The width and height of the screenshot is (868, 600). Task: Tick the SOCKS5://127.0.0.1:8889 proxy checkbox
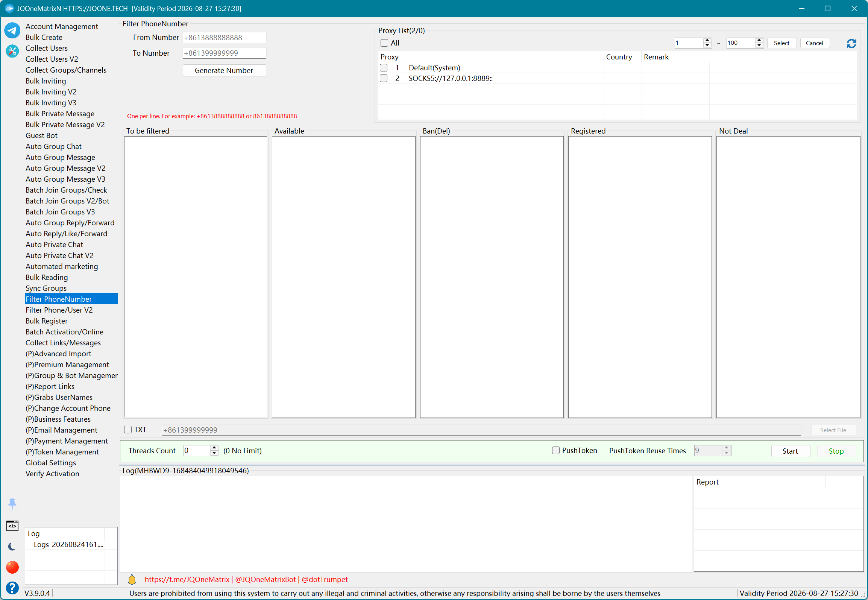pyautogui.click(x=384, y=78)
